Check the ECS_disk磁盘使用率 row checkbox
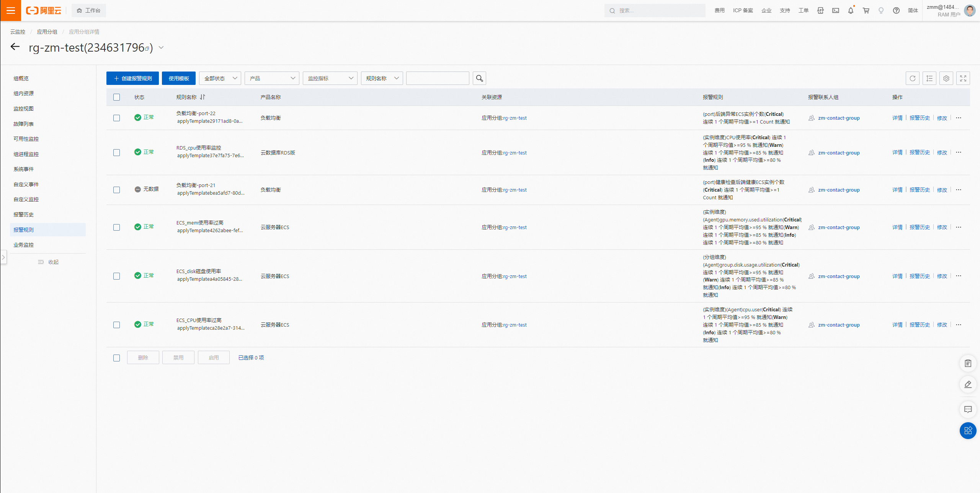The image size is (980, 493). (x=117, y=276)
